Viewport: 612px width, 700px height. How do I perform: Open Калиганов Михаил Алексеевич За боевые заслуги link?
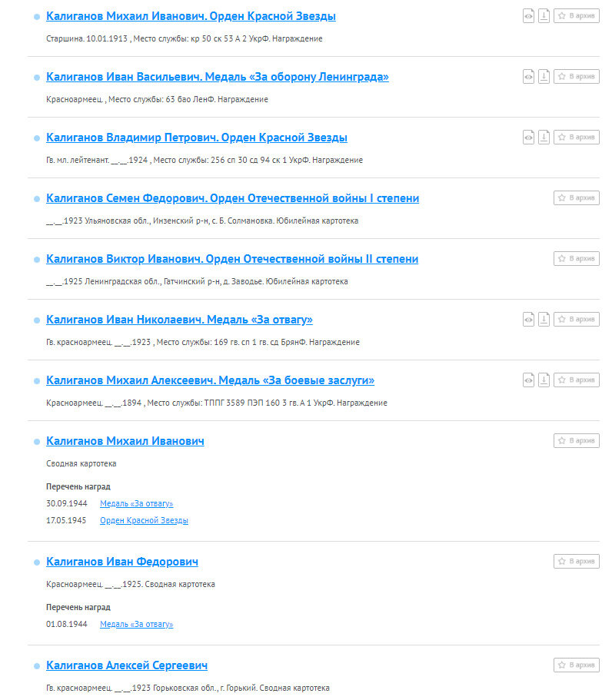[210, 380]
